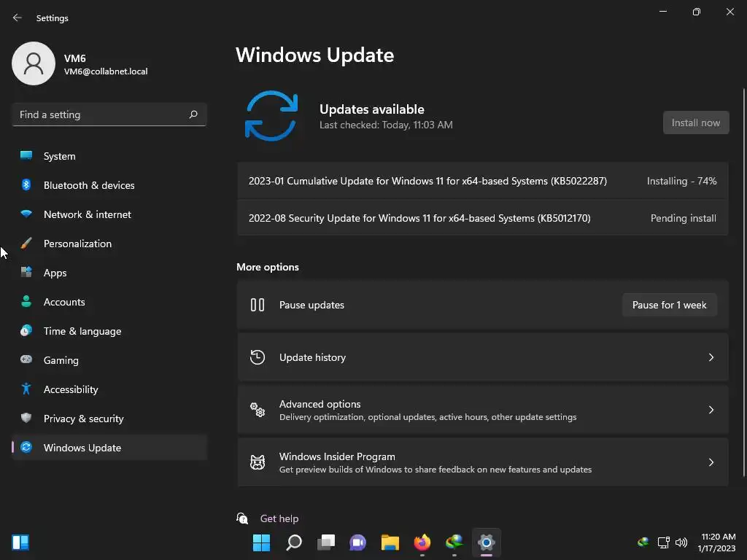Open Time & language settings

[109, 330]
